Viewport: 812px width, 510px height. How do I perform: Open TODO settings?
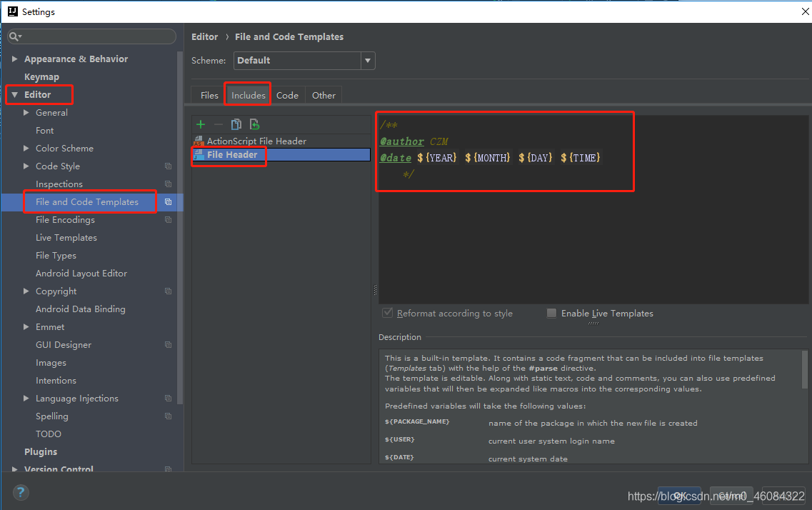(48, 434)
